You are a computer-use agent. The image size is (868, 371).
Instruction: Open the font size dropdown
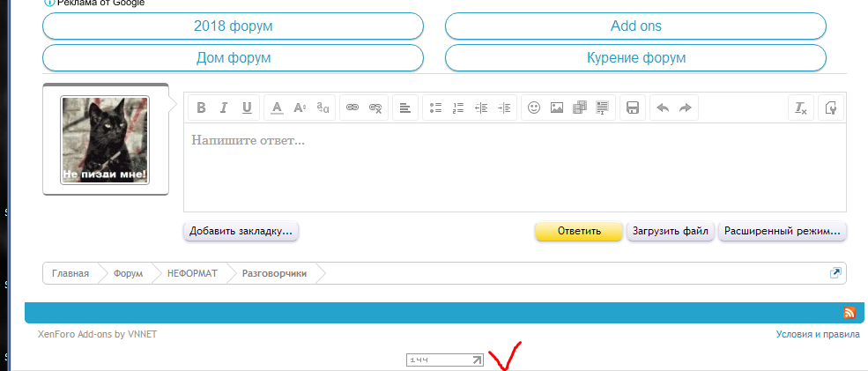[300, 108]
